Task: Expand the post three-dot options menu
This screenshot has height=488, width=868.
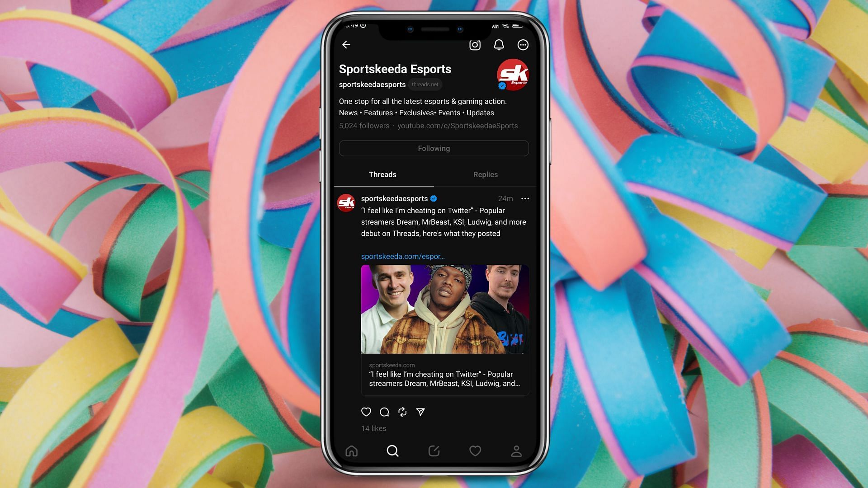Action: pos(524,198)
